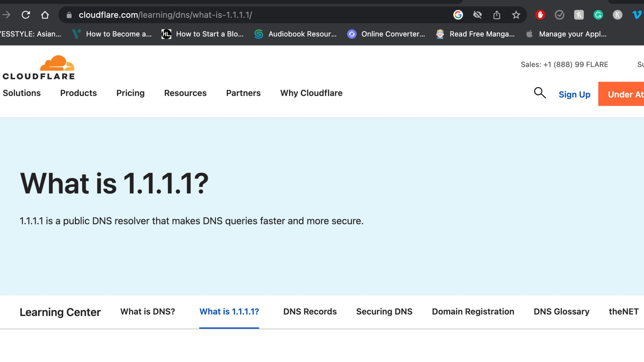The image size is (644, 362).
Task: Expand the Products navigation menu
Action: [78, 93]
